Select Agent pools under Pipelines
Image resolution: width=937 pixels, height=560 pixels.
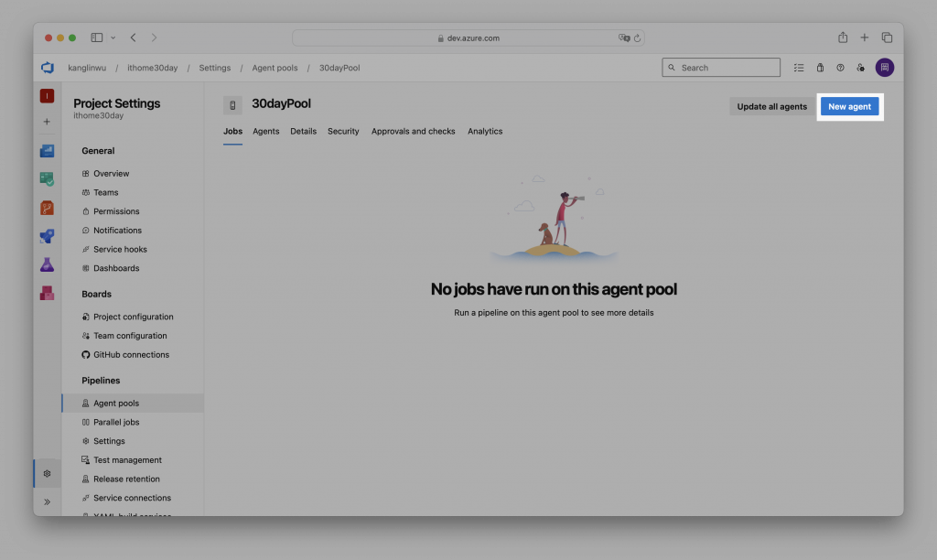133,404
